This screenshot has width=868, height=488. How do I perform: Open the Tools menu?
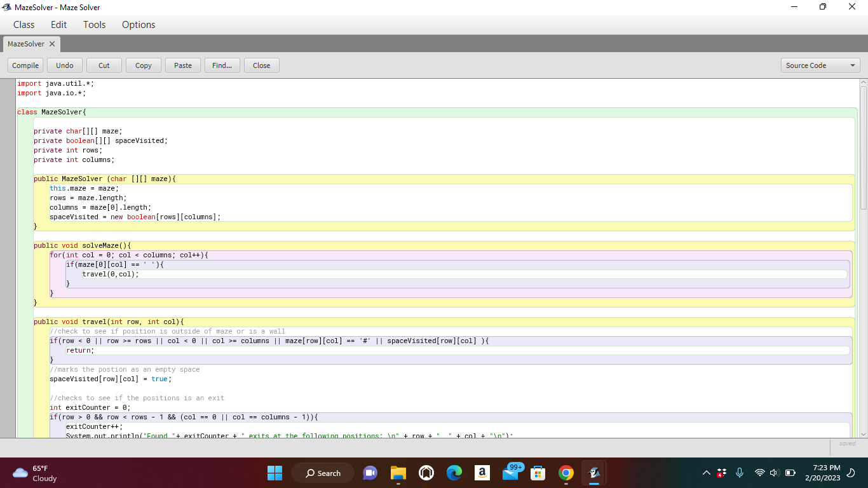pyautogui.click(x=94, y=25)
